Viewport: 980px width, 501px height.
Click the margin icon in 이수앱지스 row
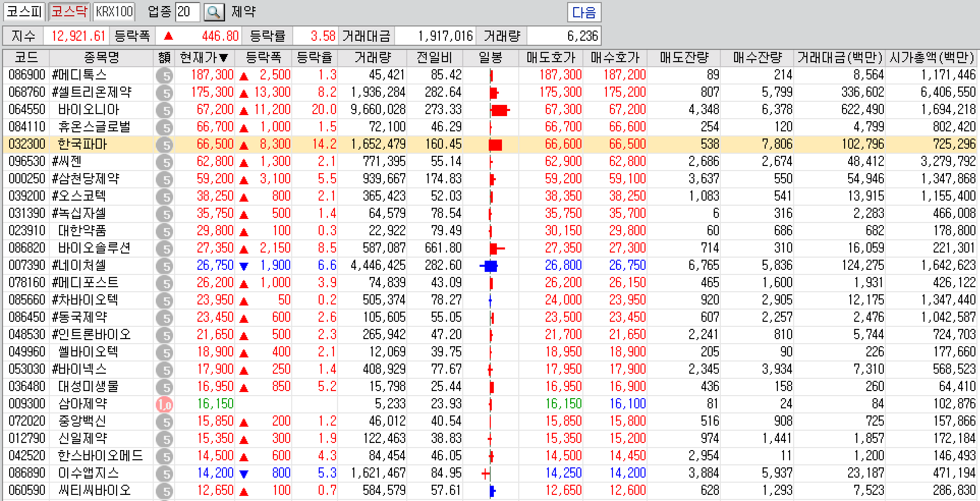(164, 474)
